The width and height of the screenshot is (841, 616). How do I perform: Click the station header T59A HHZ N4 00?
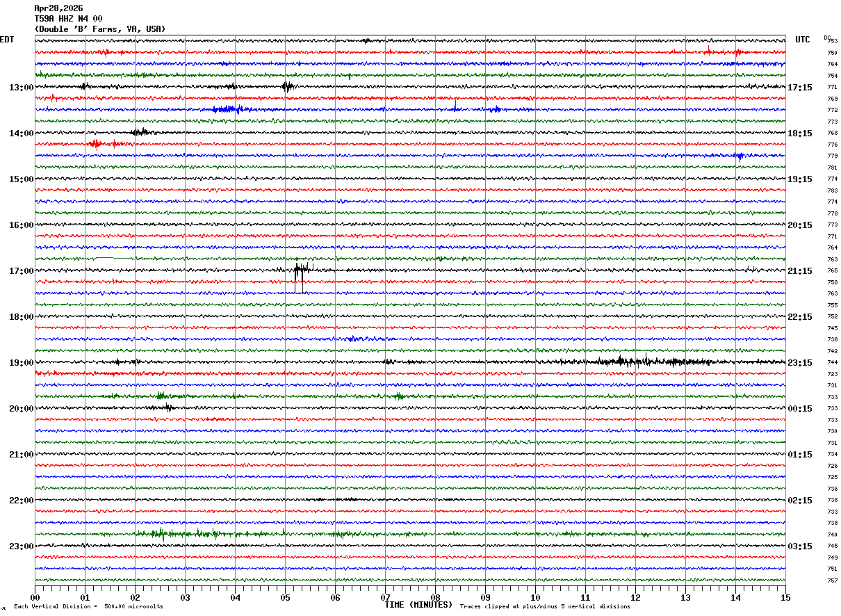coord(68,19)
